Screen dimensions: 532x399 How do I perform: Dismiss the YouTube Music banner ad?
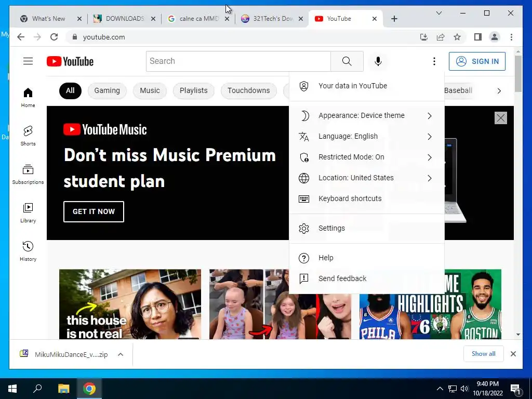500,118
